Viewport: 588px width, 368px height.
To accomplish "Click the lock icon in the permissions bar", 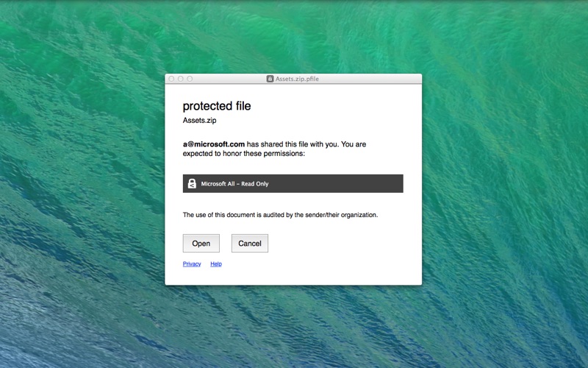I will (192, 183).
